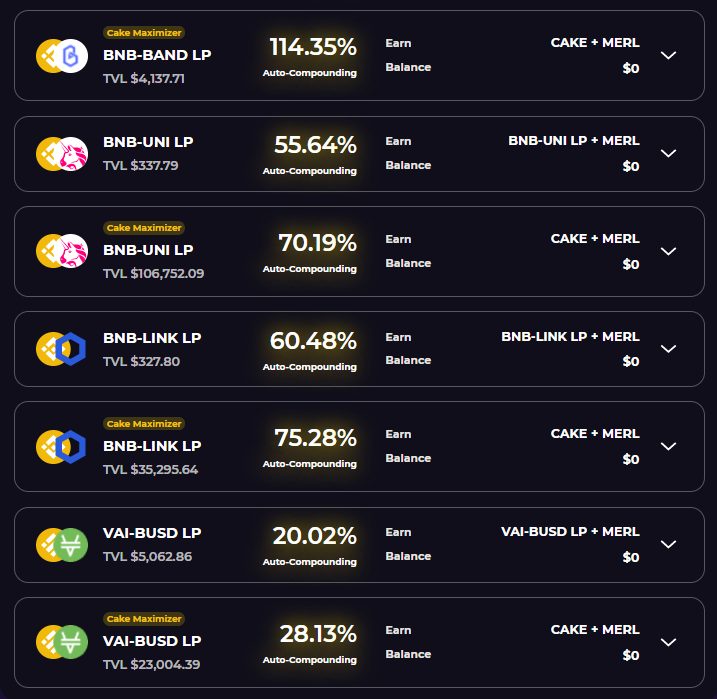Click the token icon of the 55.64% BNB-UNI pool
The width and height of the screenshot is (717, 699).
62,154
